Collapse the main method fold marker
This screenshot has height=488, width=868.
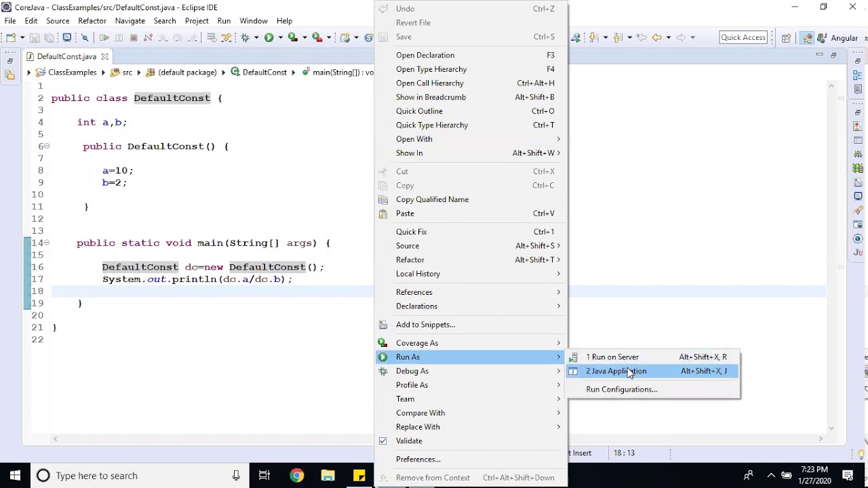pyautogui.click(x=47, y=243)
